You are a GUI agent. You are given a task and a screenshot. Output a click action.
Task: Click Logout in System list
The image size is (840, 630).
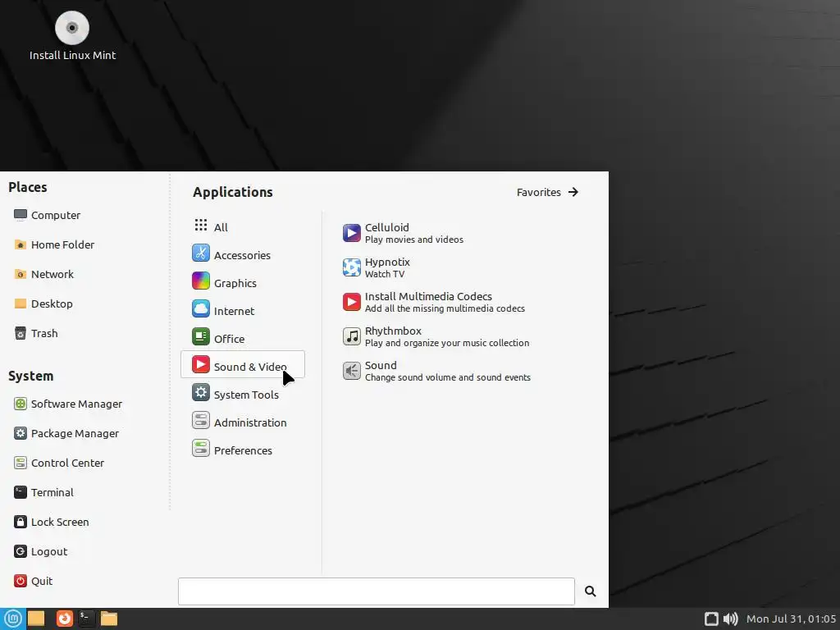tap(40, 550)
